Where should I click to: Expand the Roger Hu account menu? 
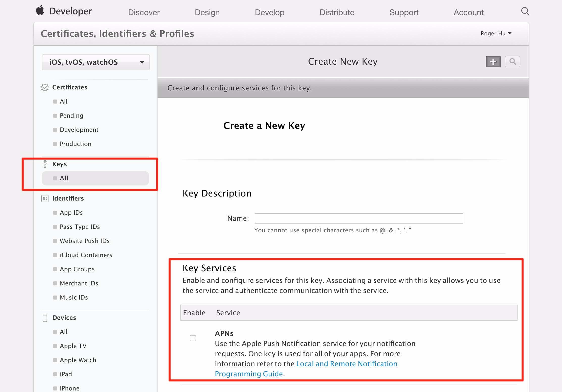496,34
